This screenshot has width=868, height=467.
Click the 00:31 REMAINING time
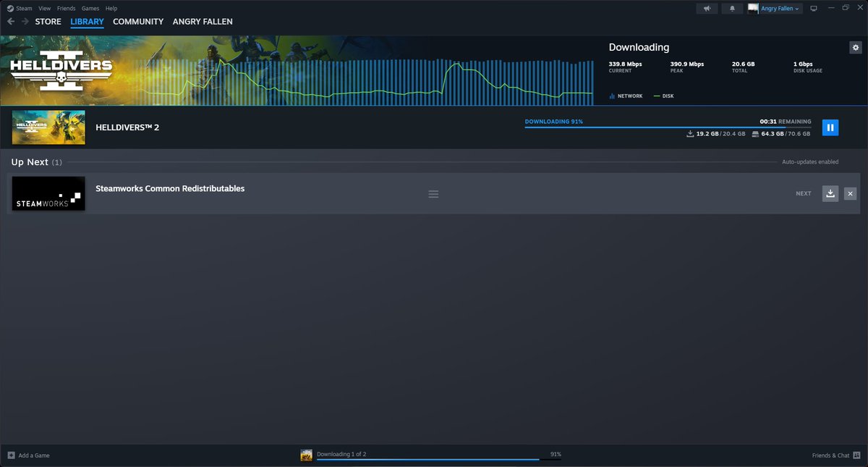click(x=786, y=122)
